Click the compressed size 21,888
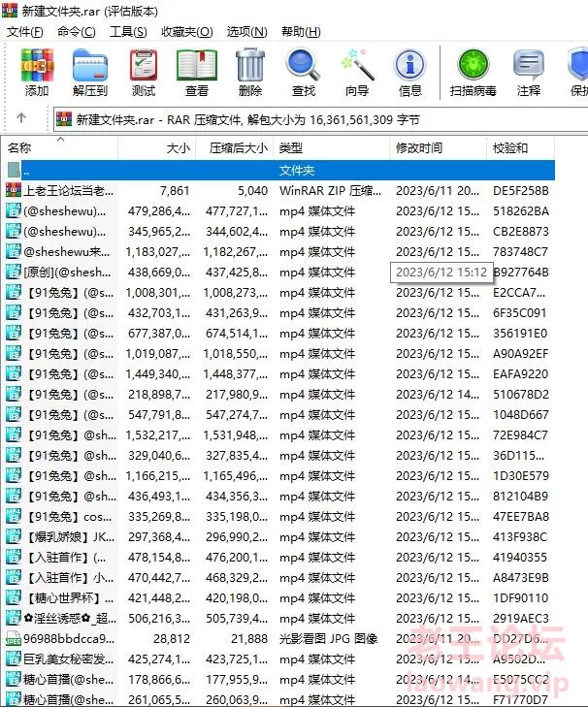 click(x=249, y=639)
